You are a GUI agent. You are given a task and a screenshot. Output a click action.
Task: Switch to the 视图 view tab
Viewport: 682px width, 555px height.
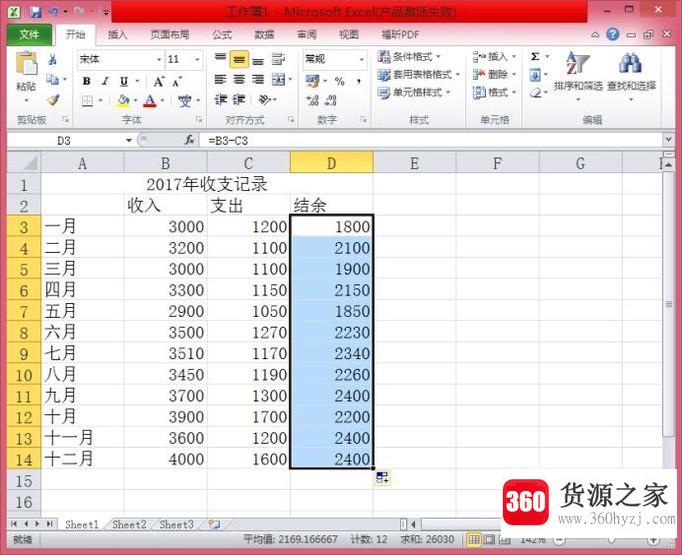349,35
